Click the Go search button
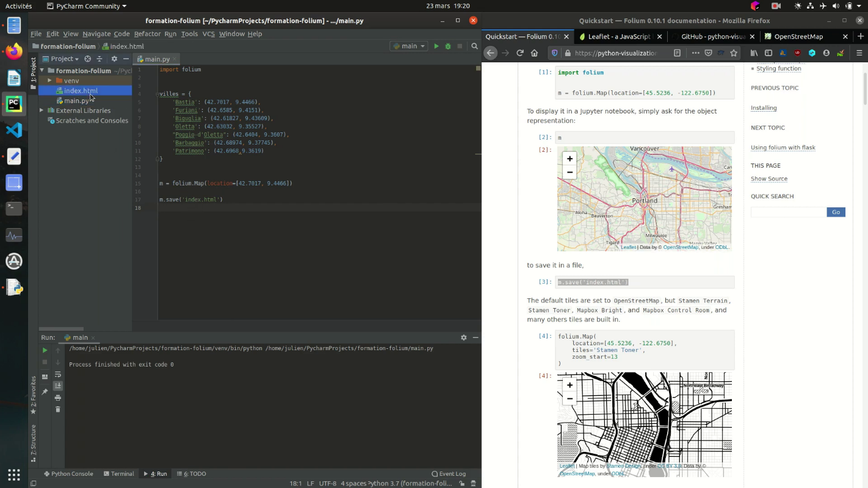 point(836,212)
